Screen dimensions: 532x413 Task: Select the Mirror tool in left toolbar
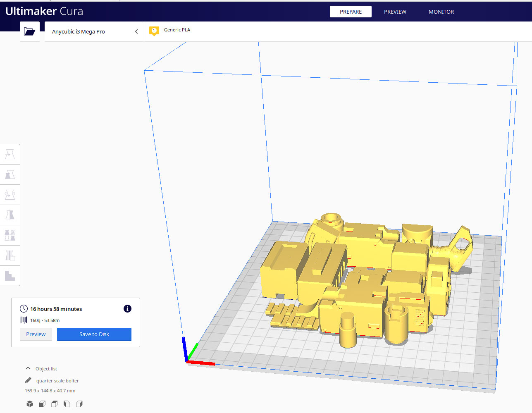[10, 215]
